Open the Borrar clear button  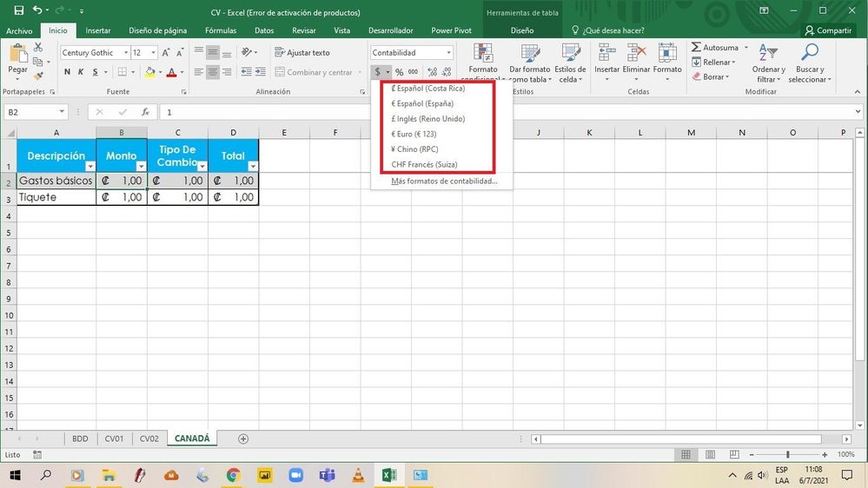click(711, 77)
